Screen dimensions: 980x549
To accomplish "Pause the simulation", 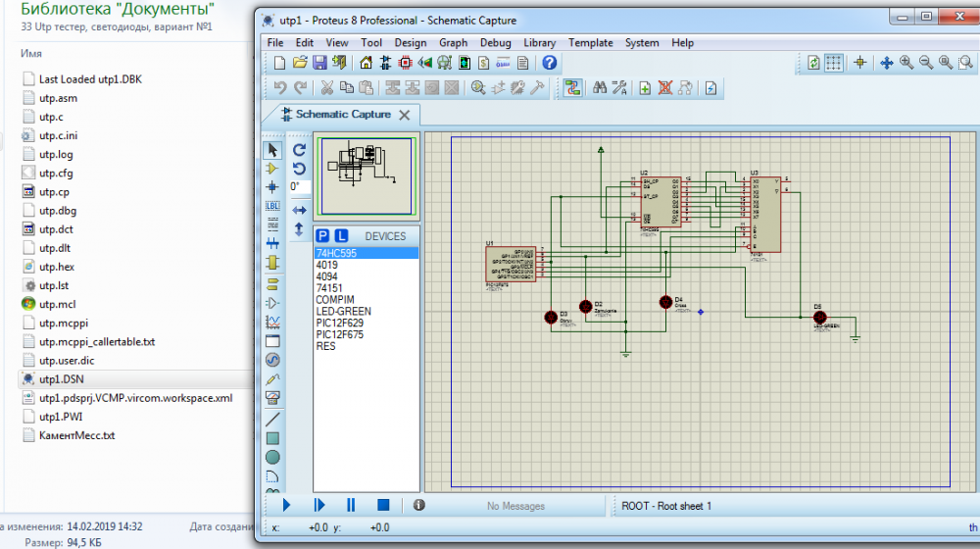I will [x=351, y=505].
